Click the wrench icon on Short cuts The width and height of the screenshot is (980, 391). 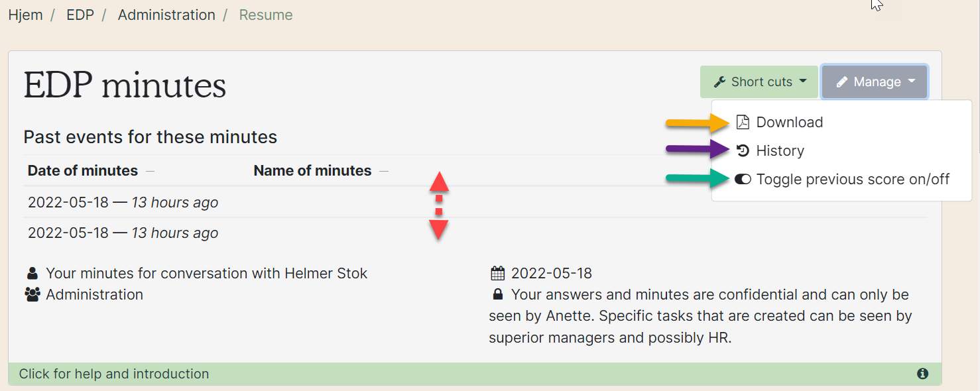[719, 82]
